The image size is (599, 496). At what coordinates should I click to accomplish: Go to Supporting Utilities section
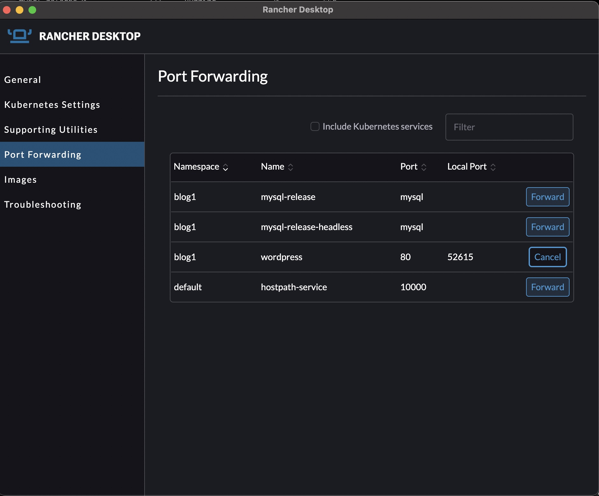[51, 130]
